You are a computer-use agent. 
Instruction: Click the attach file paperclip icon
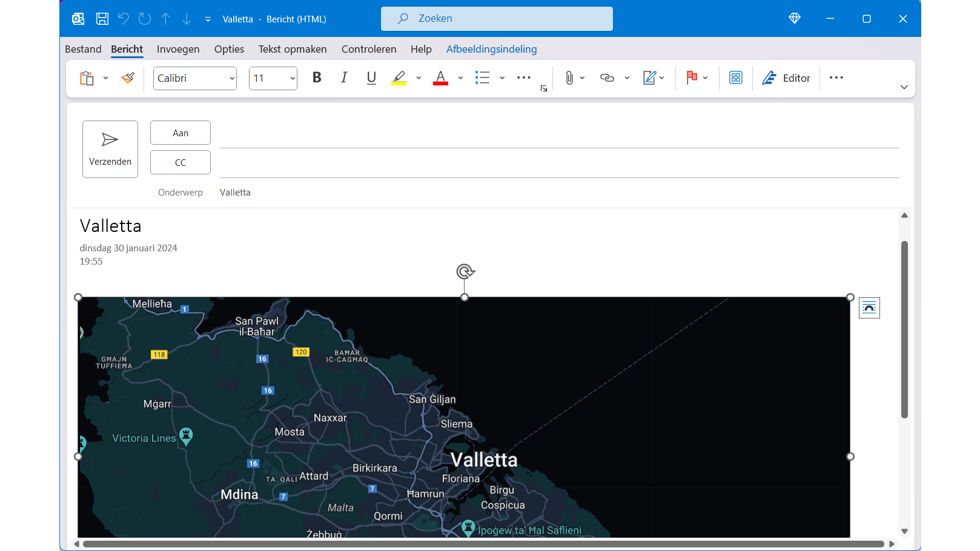click(x=569, y=78)
